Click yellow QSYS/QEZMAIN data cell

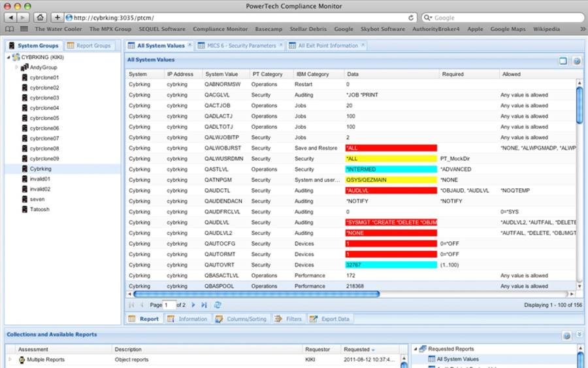click(x=391, y=180)
